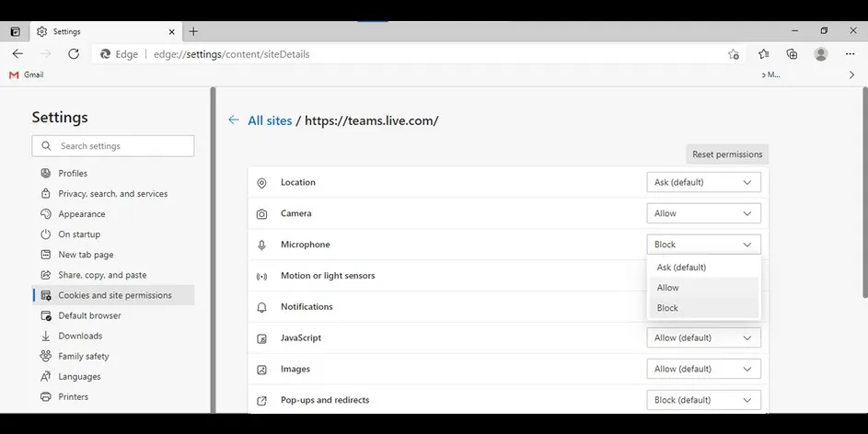Open a new tab with plus button

[x=193, y=31]
